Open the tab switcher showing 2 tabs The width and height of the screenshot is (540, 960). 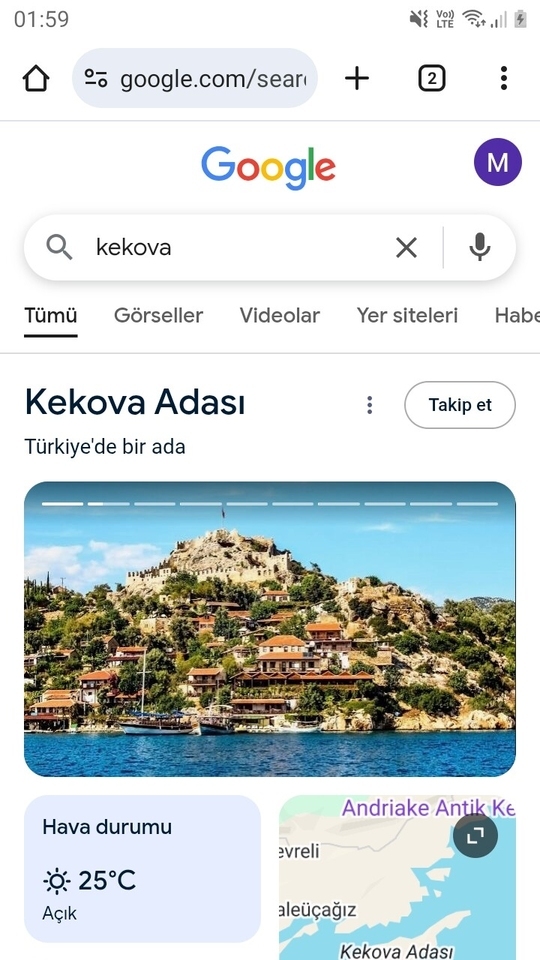[x=432, y=78]
